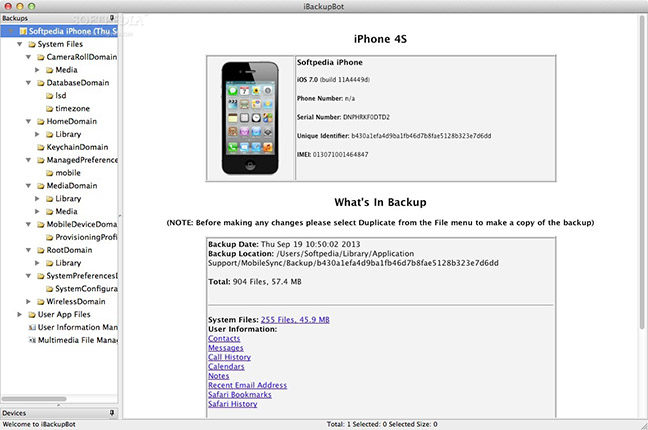Screen dimensions: 648x430
Task: Click the RootDomain folder icon
Action: [40, 250]
